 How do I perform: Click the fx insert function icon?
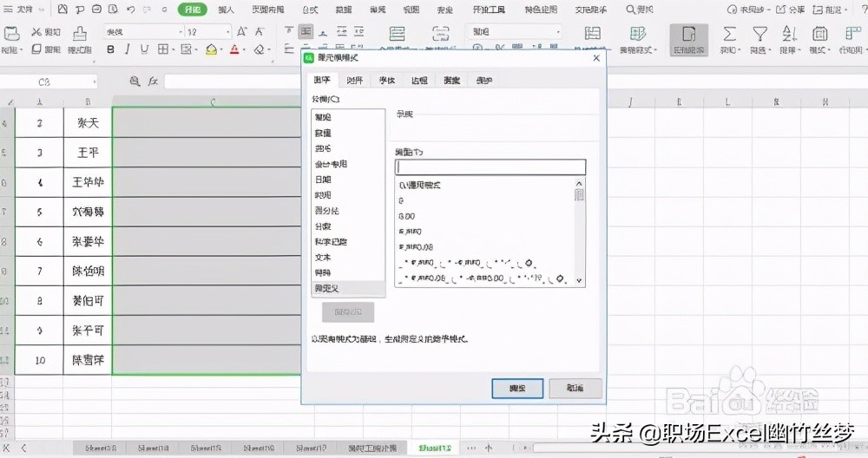coord(153,82)
